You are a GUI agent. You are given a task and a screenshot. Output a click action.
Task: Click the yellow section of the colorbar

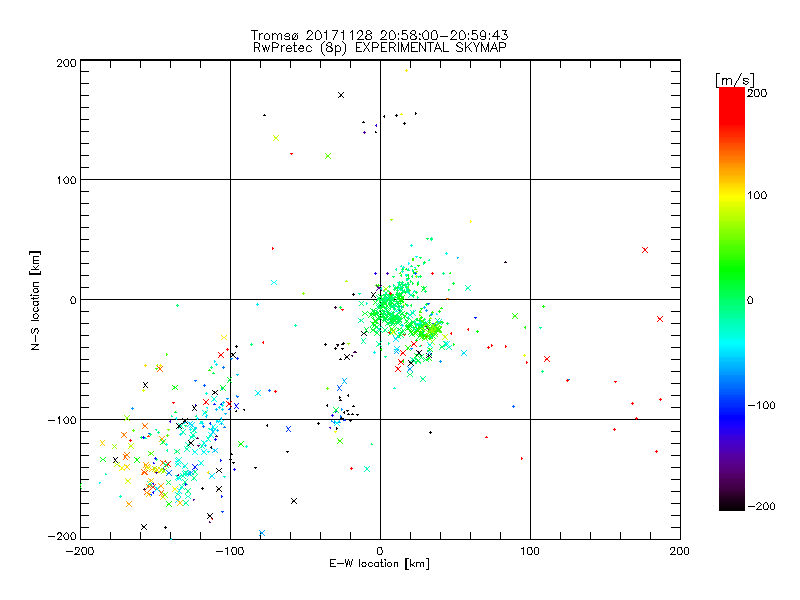click(732, 195)
